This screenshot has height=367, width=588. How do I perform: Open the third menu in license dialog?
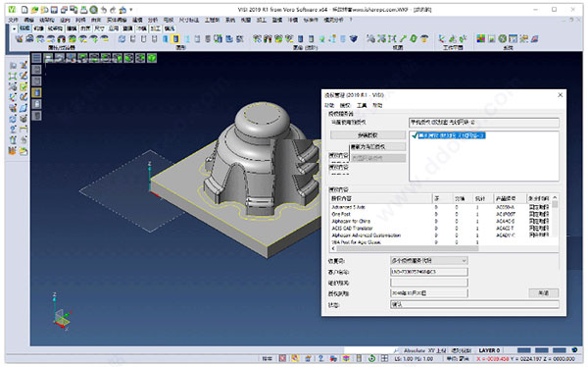pos(362,106)
